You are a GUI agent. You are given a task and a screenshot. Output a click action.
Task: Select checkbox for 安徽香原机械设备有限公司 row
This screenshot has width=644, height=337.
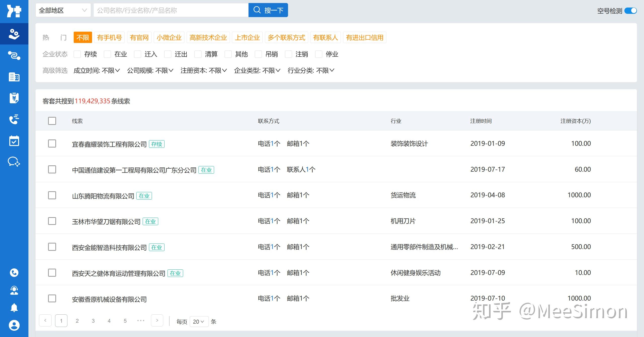pos(52,299)
